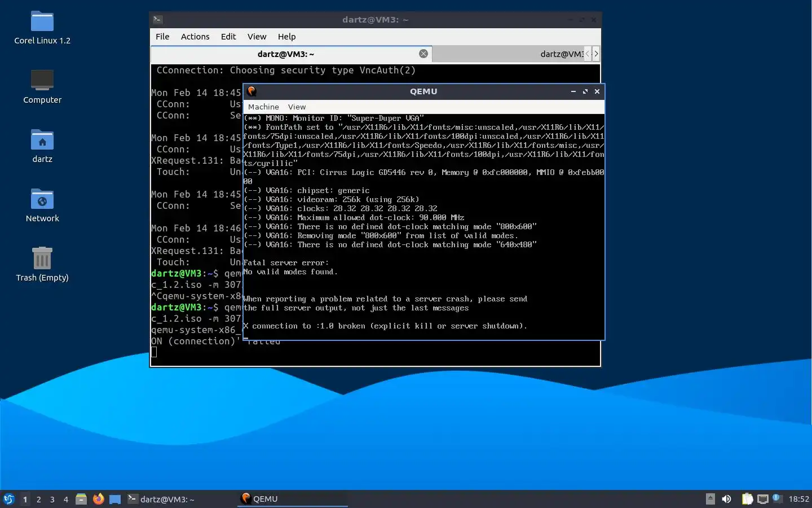Open the terminal View menu
This screenshot has width=812, height=508.
(257, 37)
